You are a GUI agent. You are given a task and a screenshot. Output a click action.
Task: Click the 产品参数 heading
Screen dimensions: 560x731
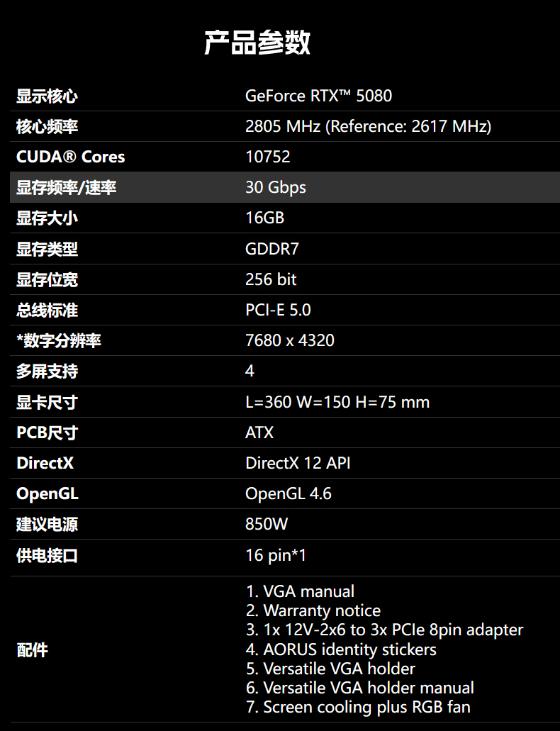[257, 44]
